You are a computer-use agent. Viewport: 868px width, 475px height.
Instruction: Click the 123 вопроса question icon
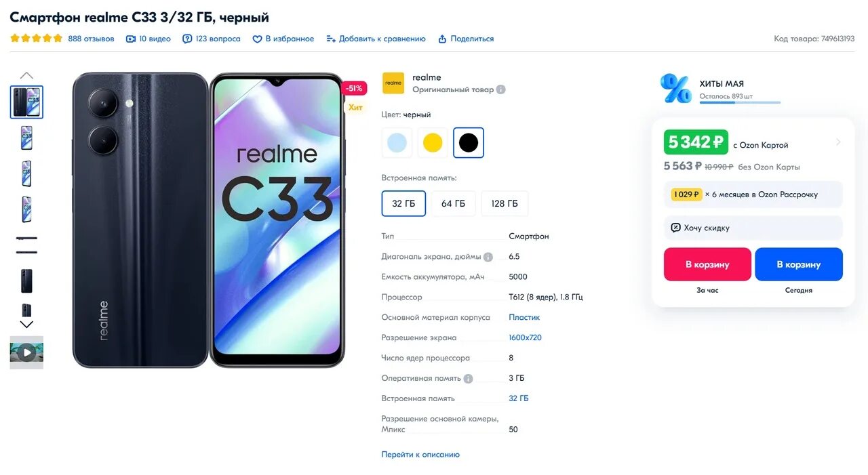(187, 39)
